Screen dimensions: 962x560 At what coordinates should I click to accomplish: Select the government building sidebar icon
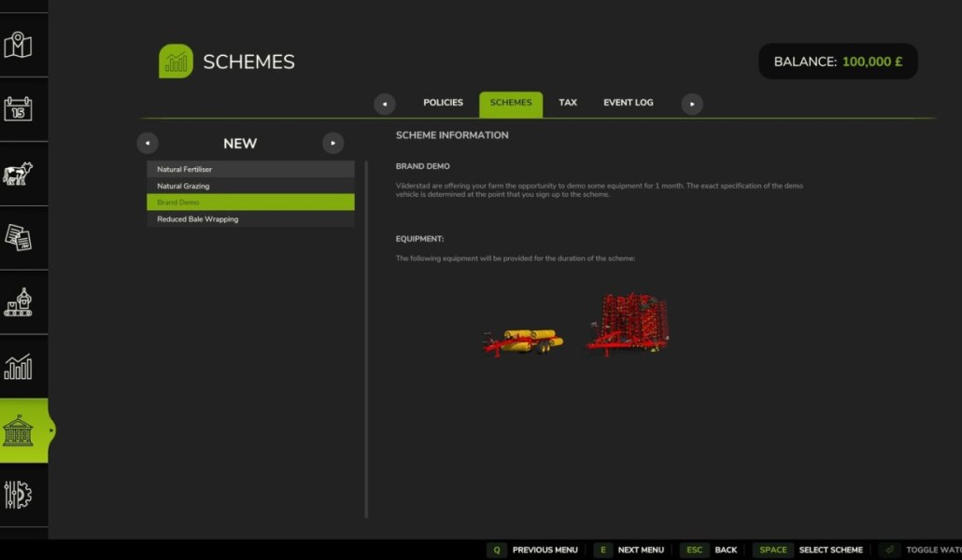point(18,430)
